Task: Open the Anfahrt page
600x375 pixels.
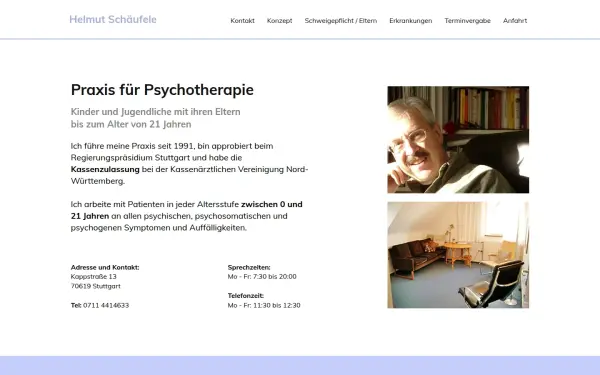Action: (x=515, y=21)
